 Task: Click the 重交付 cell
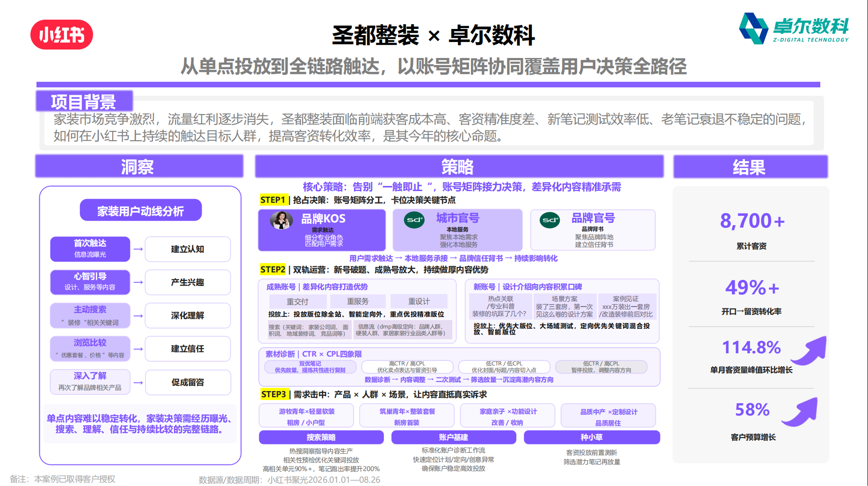[297, 301]
